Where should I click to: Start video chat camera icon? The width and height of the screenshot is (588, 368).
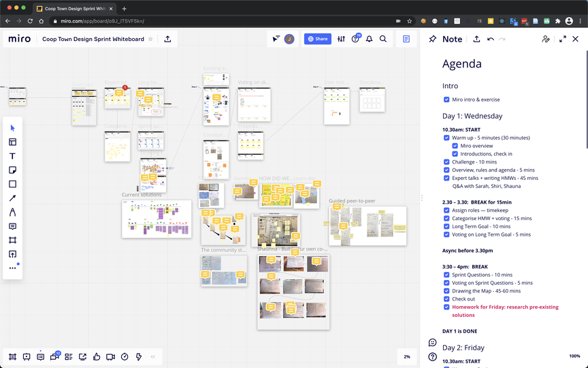pyautogui.click(x=111, y=356)
